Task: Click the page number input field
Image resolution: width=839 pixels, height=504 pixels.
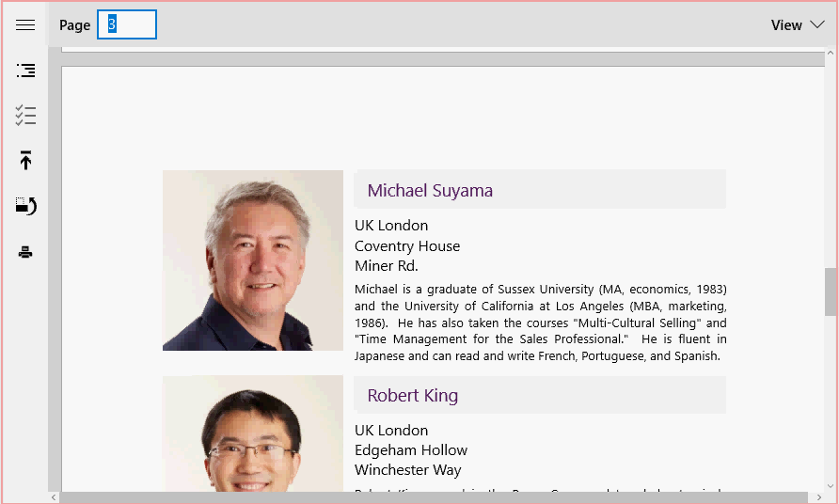Action: (127, 24)
